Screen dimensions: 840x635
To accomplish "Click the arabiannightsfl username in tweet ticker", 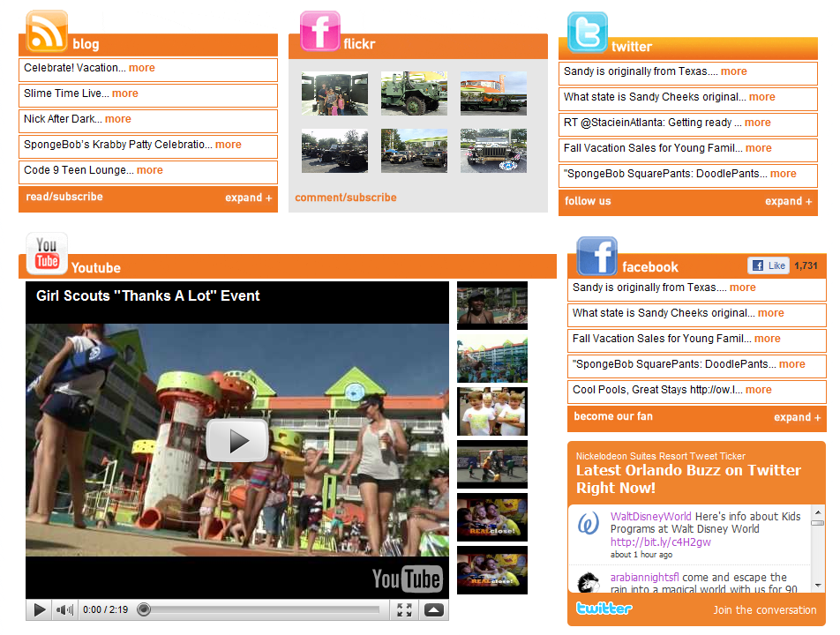I will [x=644, y=577].
